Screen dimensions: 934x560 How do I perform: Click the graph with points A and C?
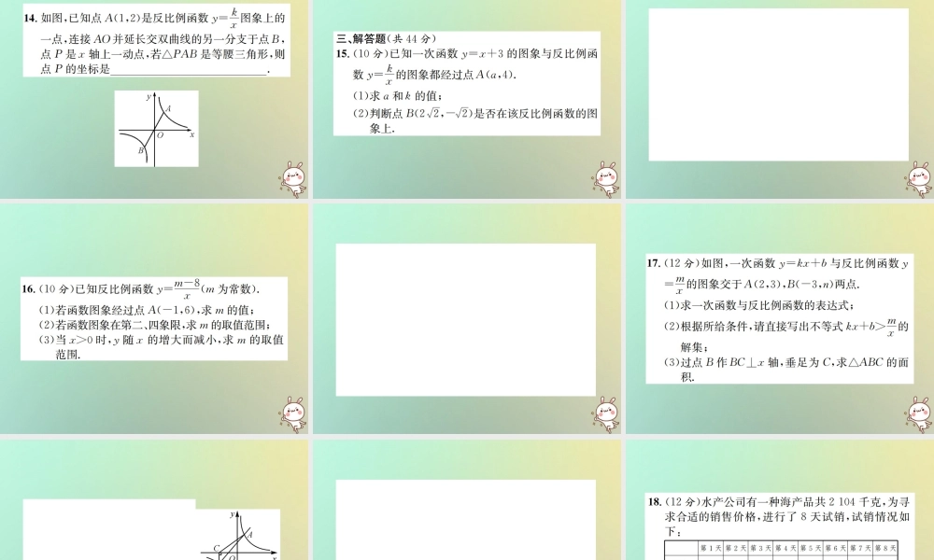(237, 535)
